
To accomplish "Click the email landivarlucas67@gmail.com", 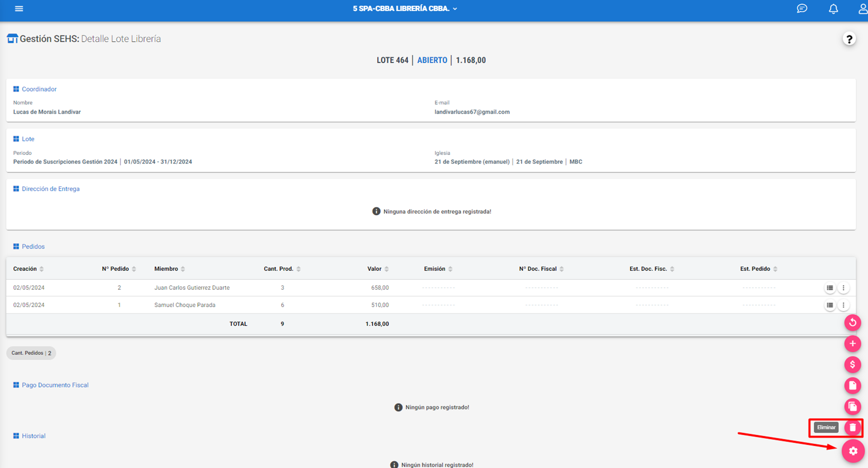I will (472, 112).
